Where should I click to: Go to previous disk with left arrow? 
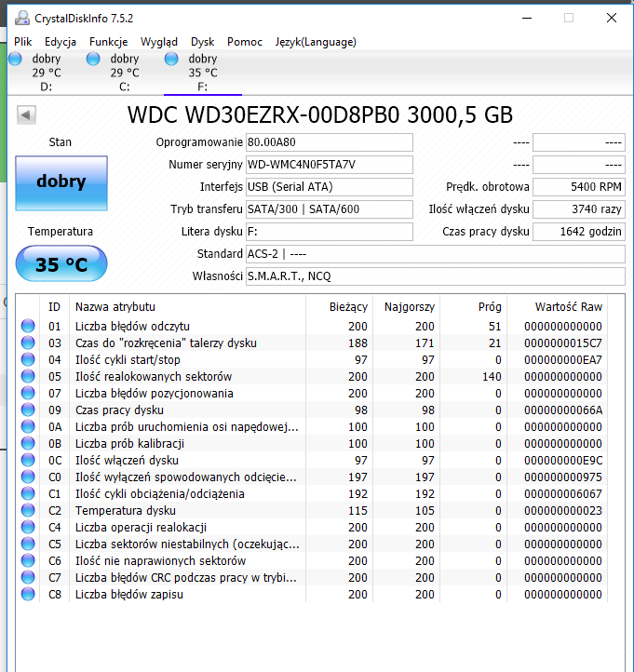[x=26, y=114]
